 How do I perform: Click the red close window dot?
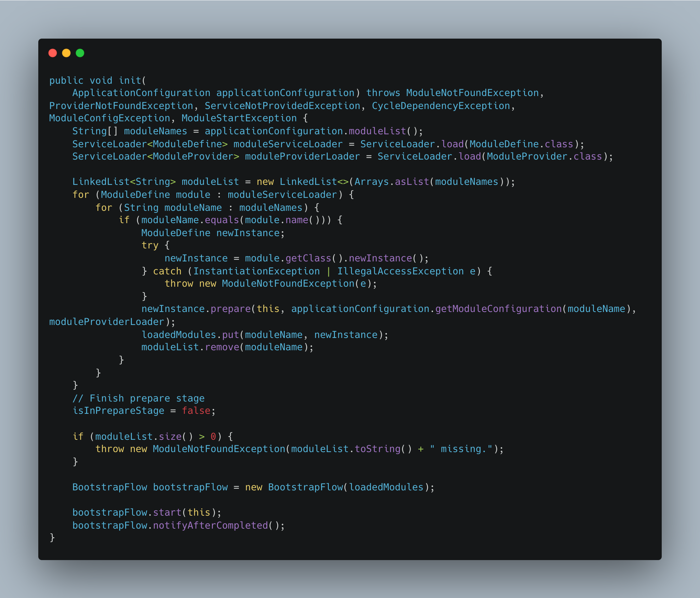pyautogui.click(x=53, y=53)
